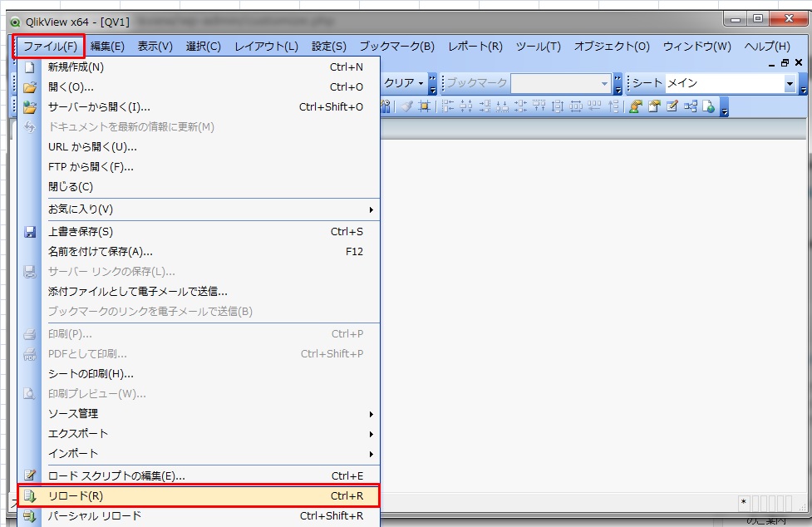The width and height of the screenshot is (812, 527).
Task: Expand the お気に入り favorites submenu
Action: point(372,209)
